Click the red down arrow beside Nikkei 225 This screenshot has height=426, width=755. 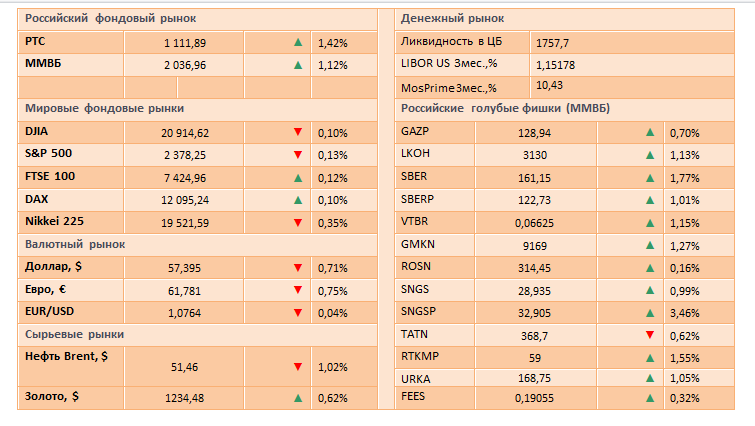coord(297,222)
